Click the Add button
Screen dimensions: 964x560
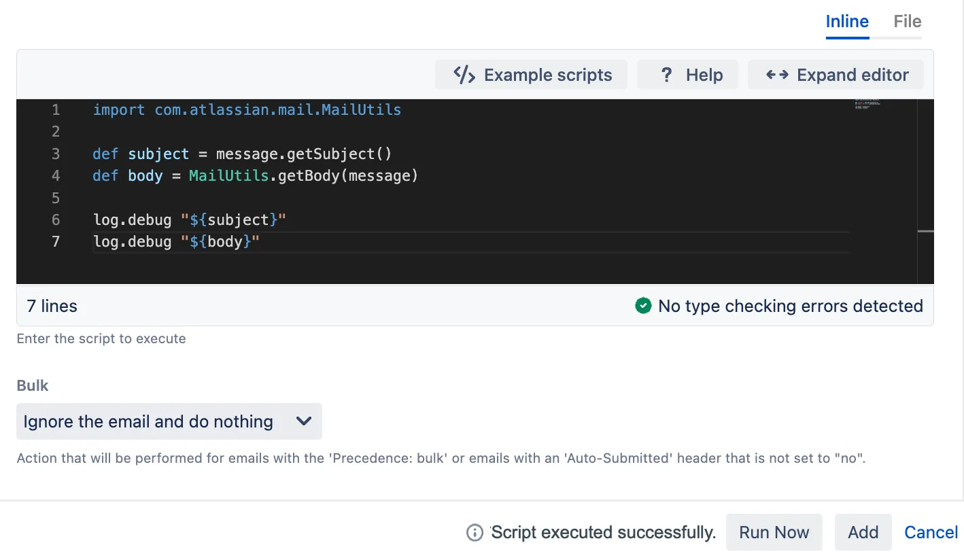coord(863,532)
